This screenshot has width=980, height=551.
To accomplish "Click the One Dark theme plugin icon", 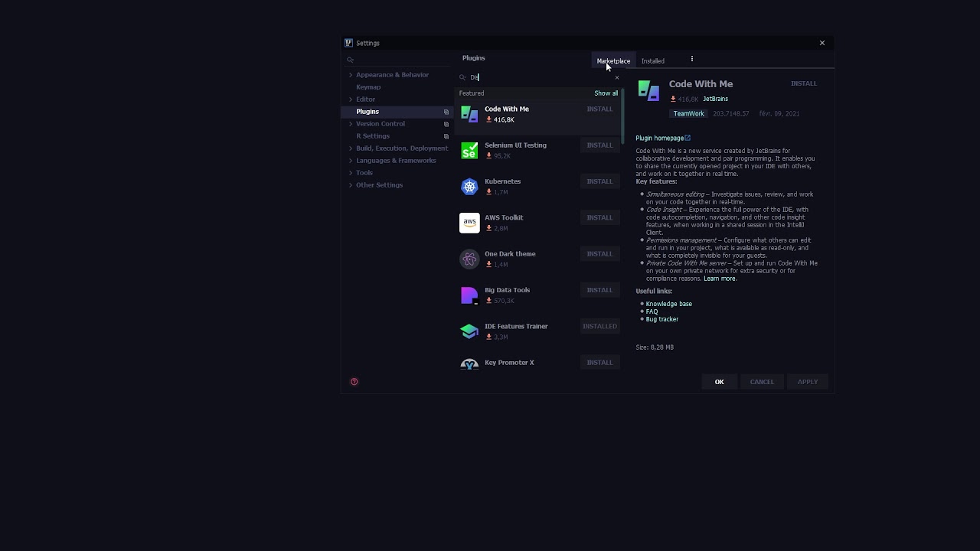I will point(469,259).
